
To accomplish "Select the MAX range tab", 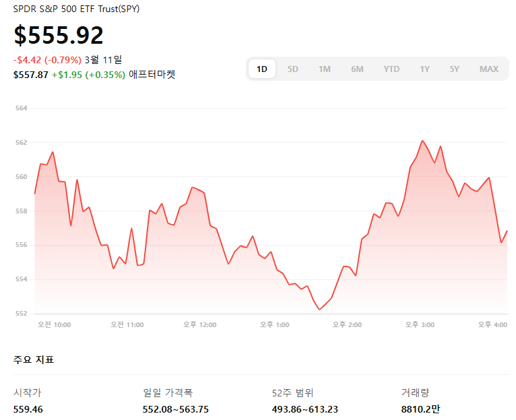I will [488, 69].
